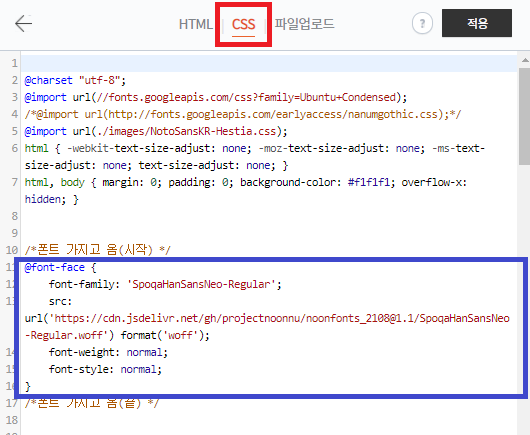Image resolution: width=530 pixels, height=435 pixels.
Task: Click the -webkit-text-size-adjust html rule
Action: (x=255, y=156)
